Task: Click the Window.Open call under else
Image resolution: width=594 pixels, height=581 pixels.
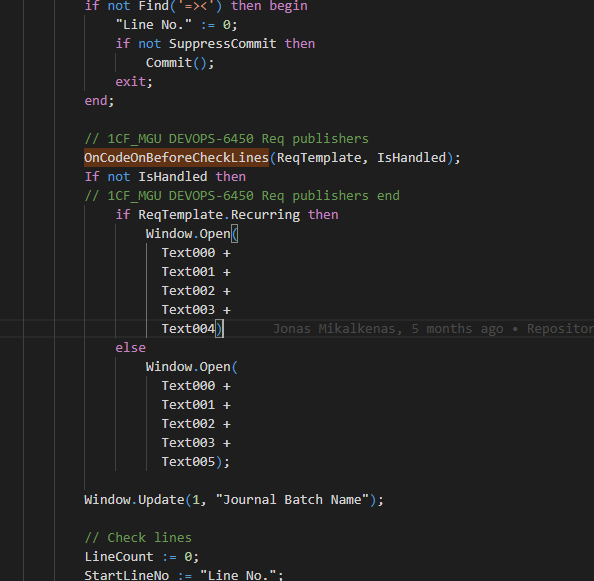Action: coord(192,367)
